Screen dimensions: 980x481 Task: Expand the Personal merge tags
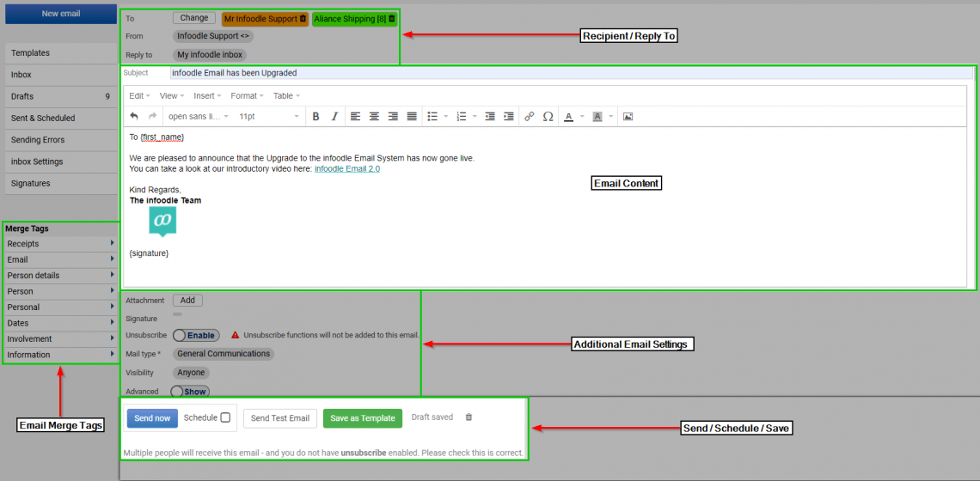point(61,307)
